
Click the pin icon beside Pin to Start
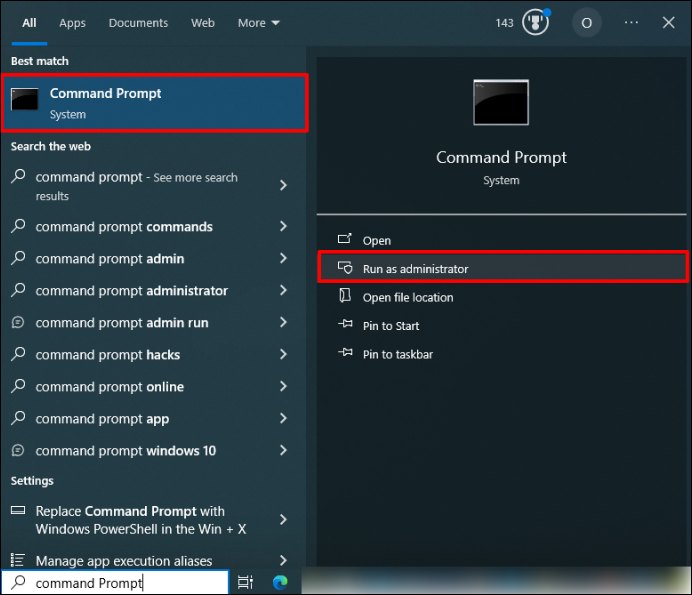[345, 324]
